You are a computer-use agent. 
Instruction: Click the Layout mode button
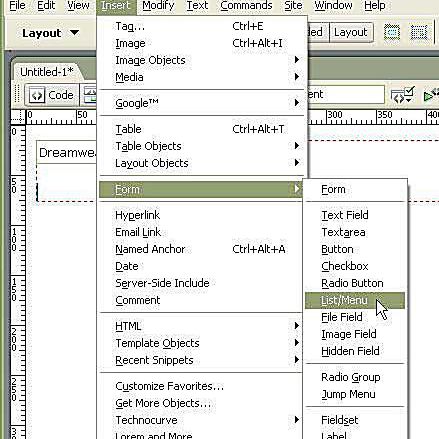click(x=351, y=32)
